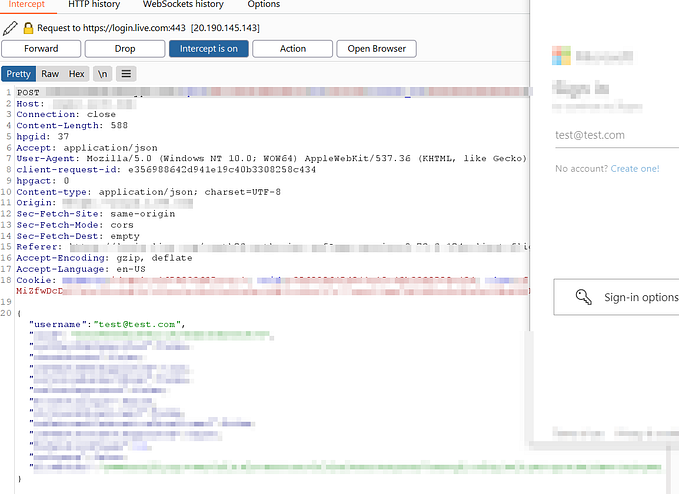This screenshot has height=494, width=679.
Task: Click the hpgid header line
Action: tap(42, 136)
